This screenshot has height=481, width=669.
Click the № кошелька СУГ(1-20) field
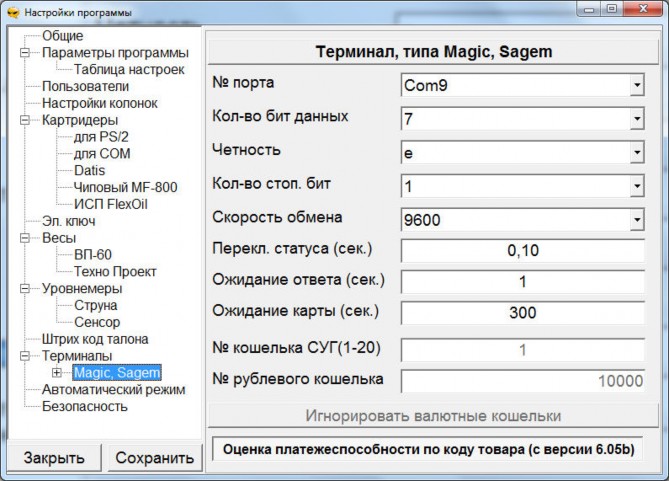coord(523,350)
